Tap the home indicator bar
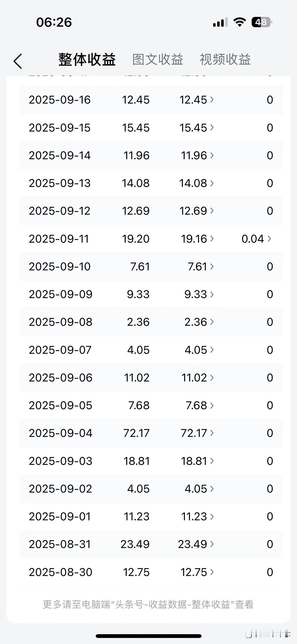297x644 pixels. click(149, 636)
